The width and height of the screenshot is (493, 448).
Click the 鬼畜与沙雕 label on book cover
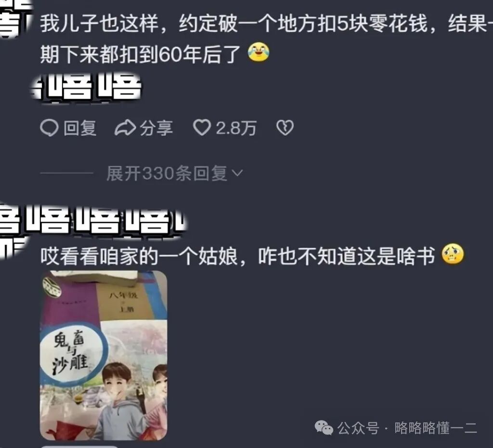tap(71, 352)
